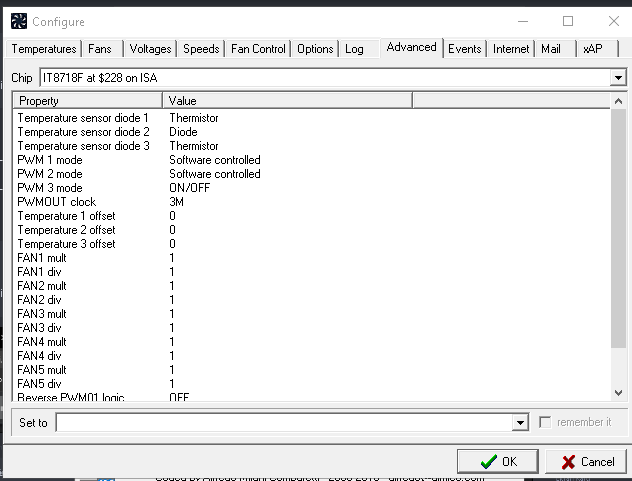Switch to the Temperatures tab

44,49
